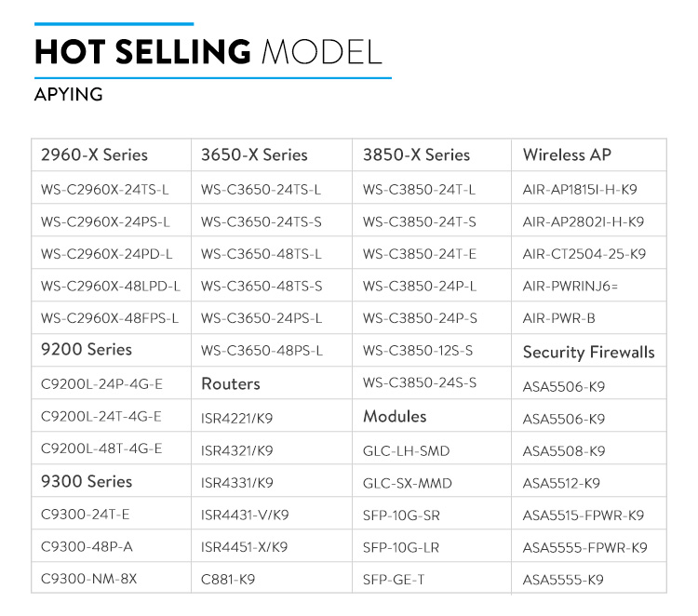This screenshot has height=616, width=698.
Task: Click the Routers section heading
Action: click(231, 383)
